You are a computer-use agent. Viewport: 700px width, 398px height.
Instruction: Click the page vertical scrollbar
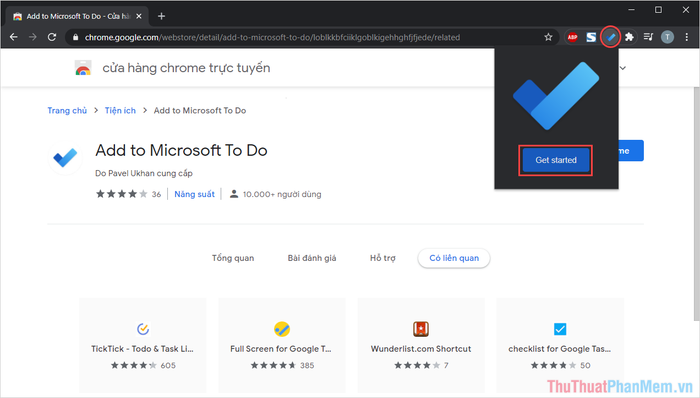pyautogui.click(x=696, y=203)
